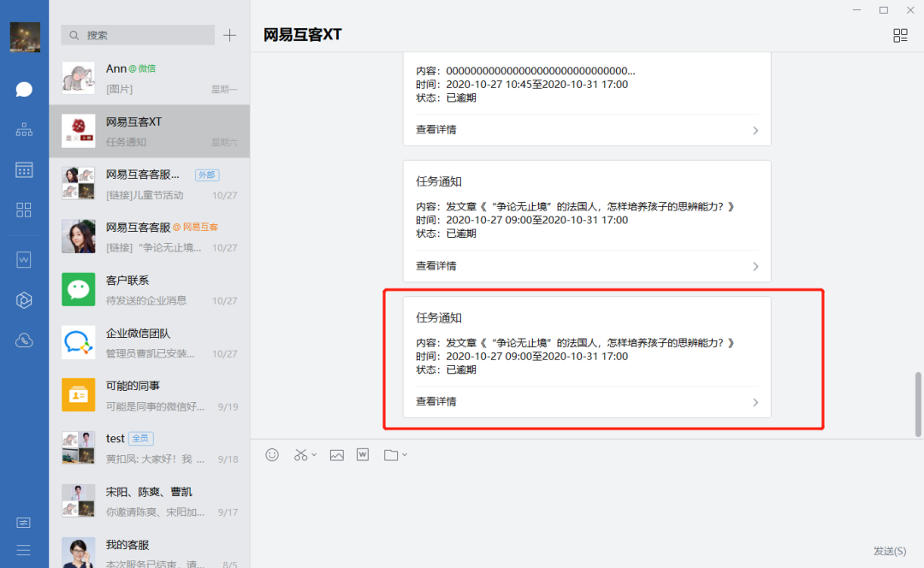Open the cloud phone Meeting icon in sidebar

click(24, 340)
